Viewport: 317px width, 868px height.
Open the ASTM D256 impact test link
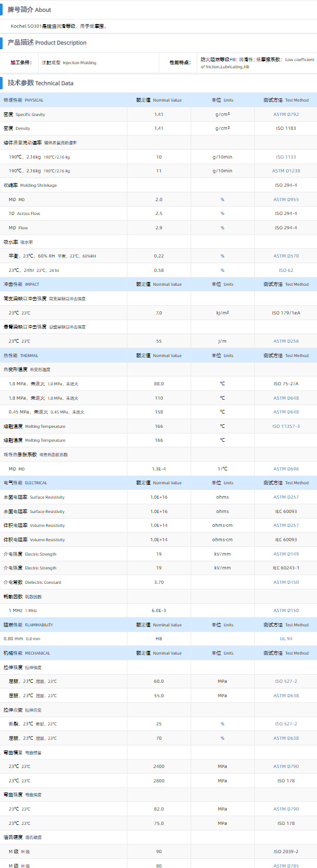286,341
